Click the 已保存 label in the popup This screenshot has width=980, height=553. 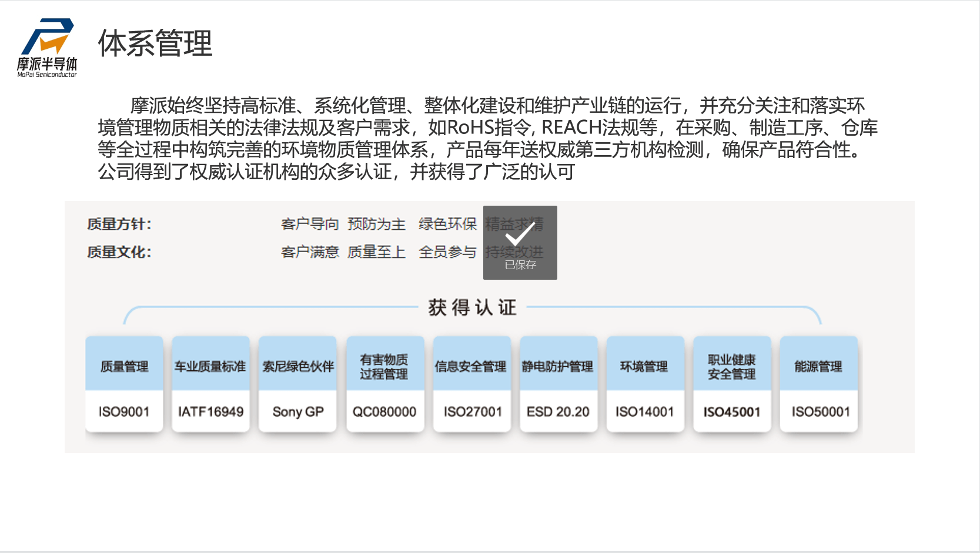(520, 265)
